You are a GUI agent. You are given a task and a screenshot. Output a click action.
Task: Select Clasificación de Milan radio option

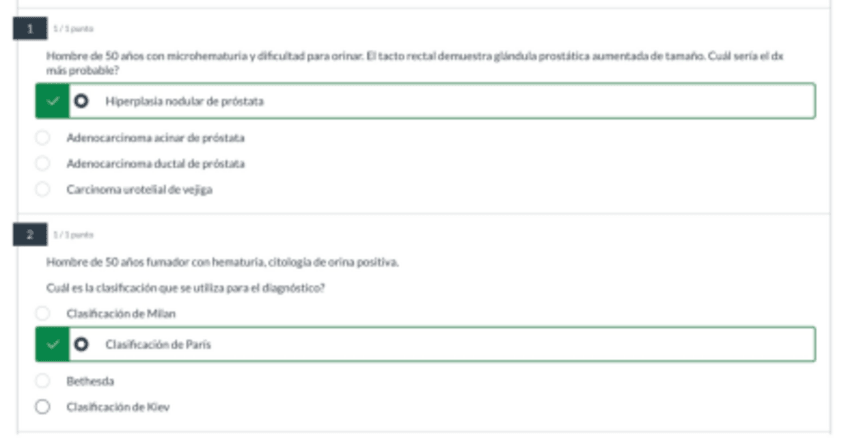tap(42, 314)
